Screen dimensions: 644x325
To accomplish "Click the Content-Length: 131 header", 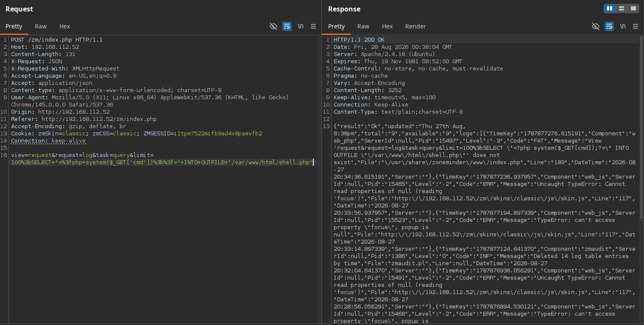I will (43, 54).
